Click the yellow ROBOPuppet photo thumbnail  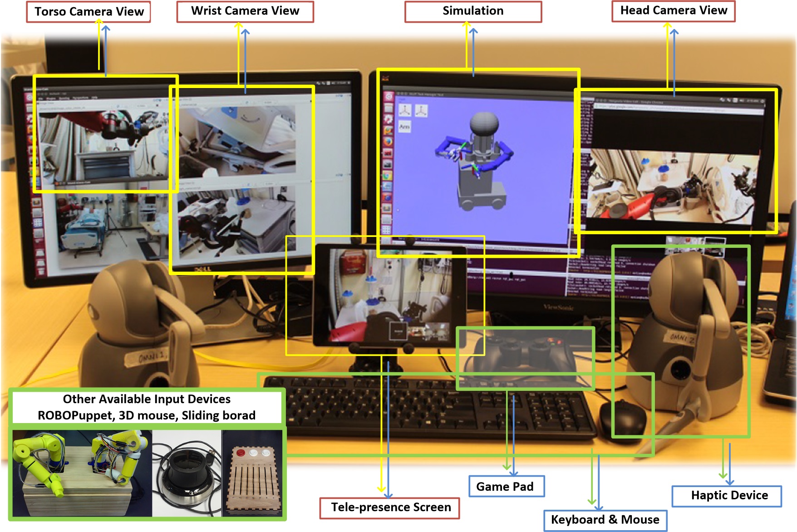coord(82,473)
